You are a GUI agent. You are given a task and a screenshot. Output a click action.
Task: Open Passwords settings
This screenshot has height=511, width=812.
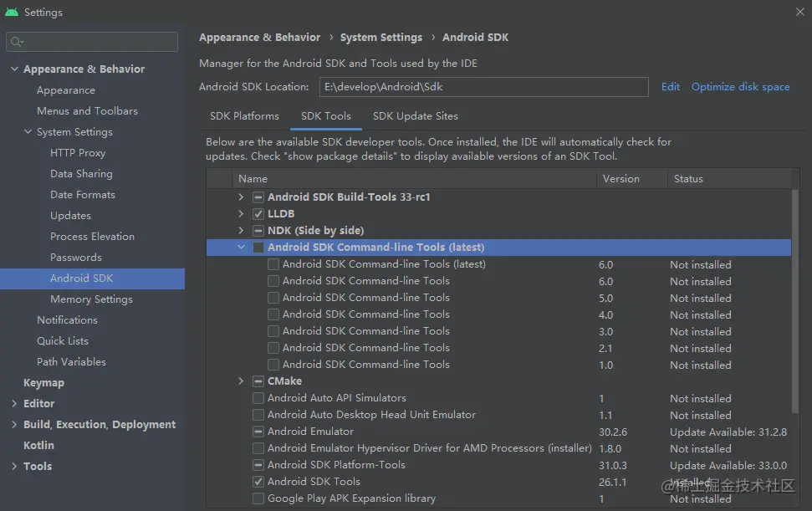[75, 258]
